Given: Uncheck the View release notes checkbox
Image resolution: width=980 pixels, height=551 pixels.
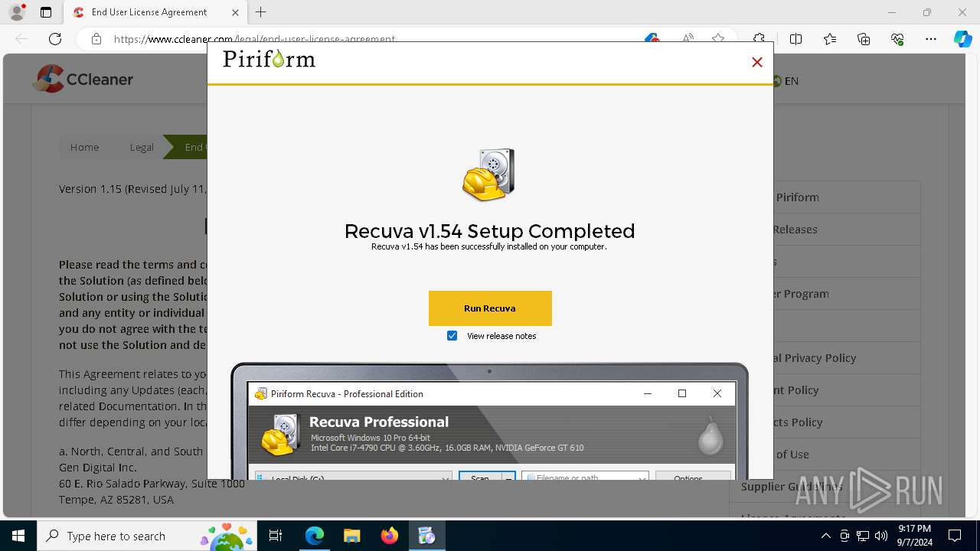Looking at the screenshot, I should click(x=452, y=336).
